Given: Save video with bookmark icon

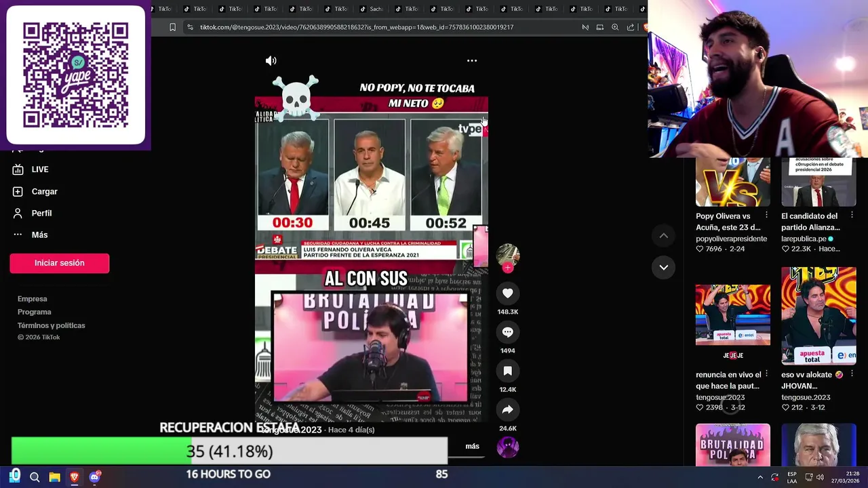Looking at the screenshot, I should (507, 371).
